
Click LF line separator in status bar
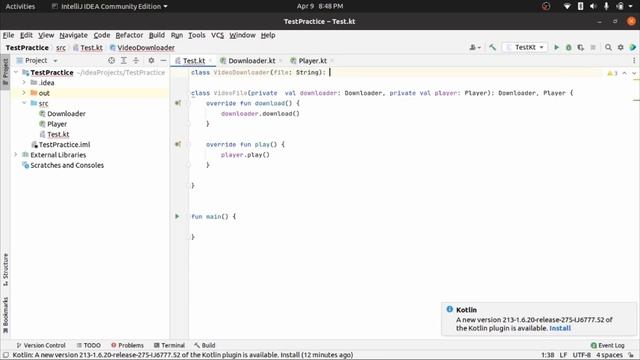563,355
